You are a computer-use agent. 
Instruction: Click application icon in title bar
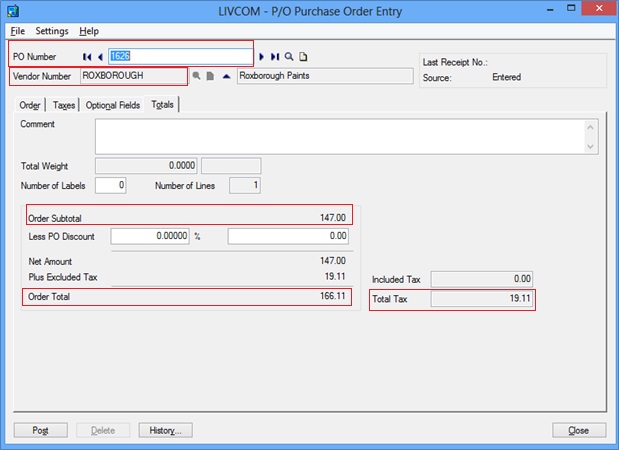(x=13, y=11)
